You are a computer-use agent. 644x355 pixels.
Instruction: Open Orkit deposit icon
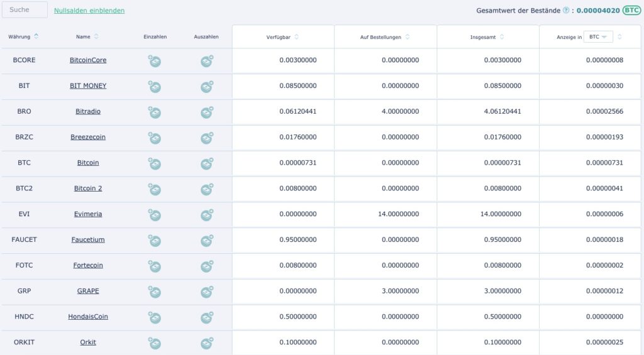pos(155,344)
